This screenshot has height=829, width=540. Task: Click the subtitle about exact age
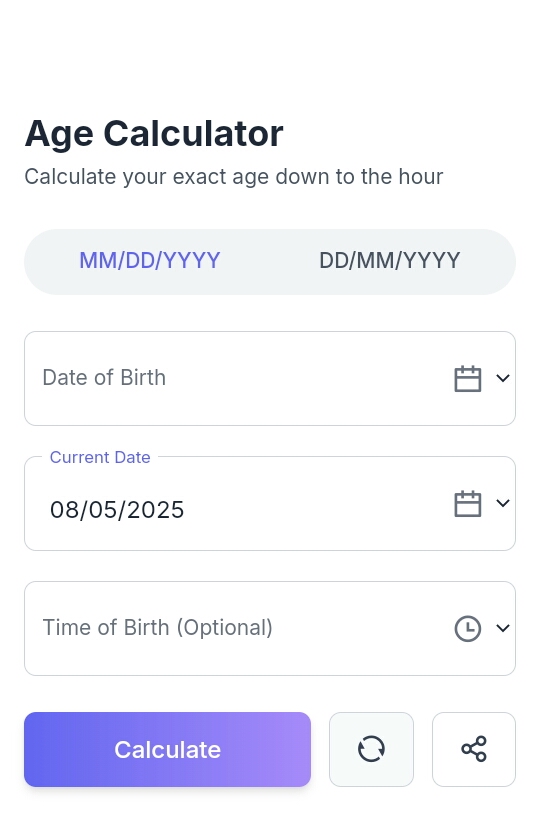click(234, 177)
